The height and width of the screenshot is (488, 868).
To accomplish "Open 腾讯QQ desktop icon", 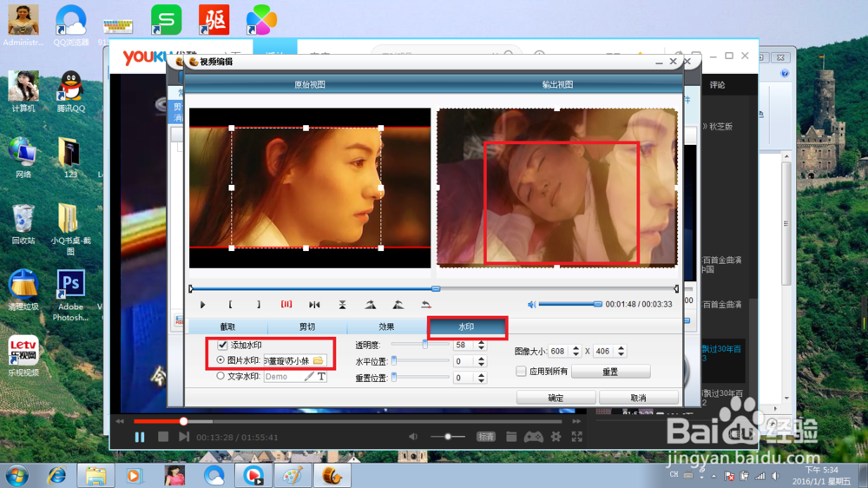I will tap(71, 92).
